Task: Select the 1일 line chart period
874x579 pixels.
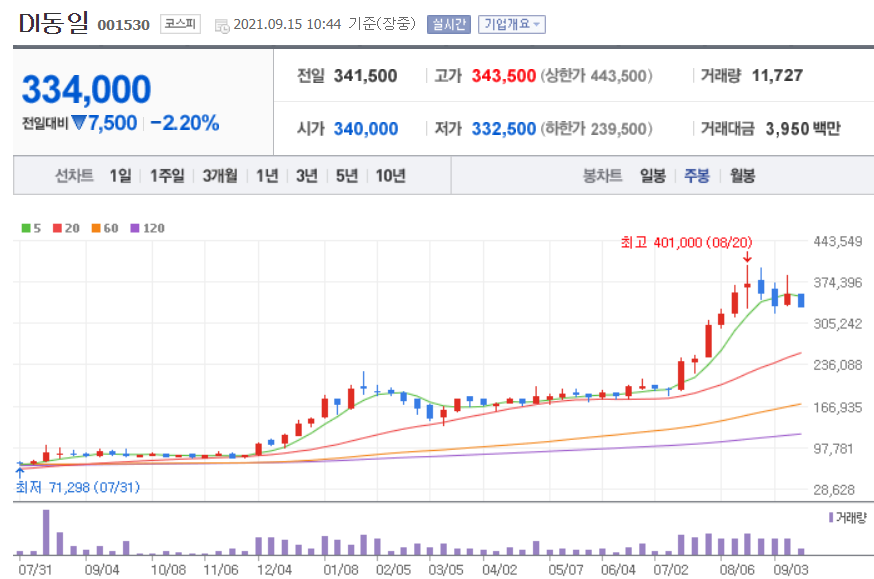Action: pos(120,176)
